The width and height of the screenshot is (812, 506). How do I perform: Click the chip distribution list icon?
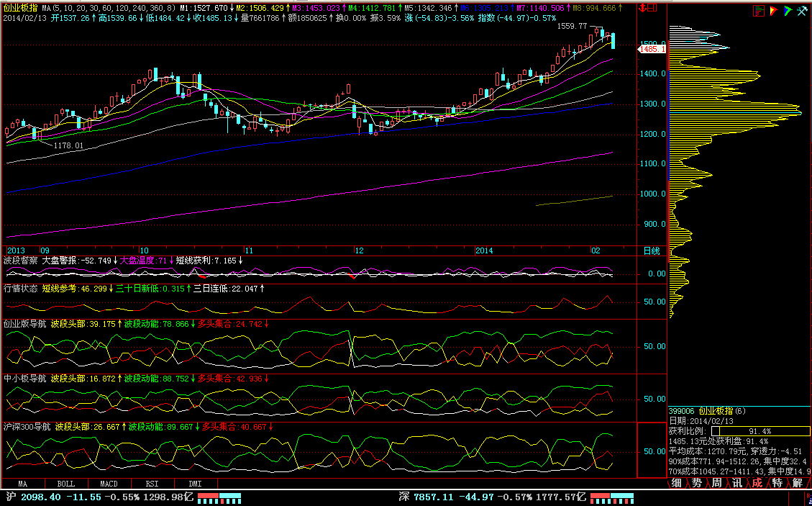coord(759,10)
